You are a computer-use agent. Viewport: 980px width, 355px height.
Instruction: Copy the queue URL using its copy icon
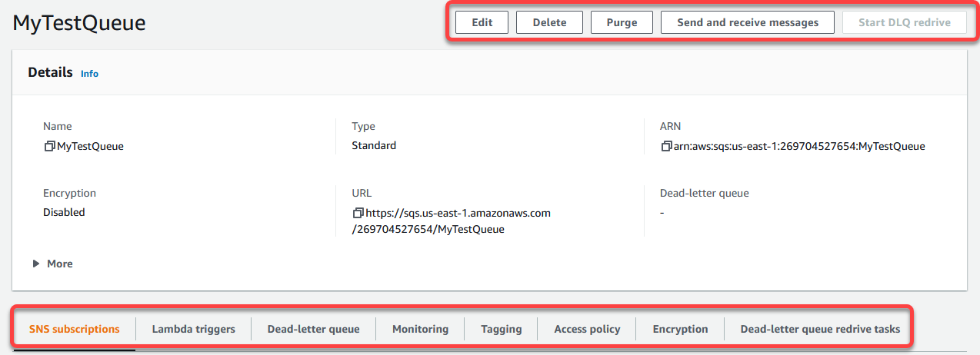click(358, 213)
